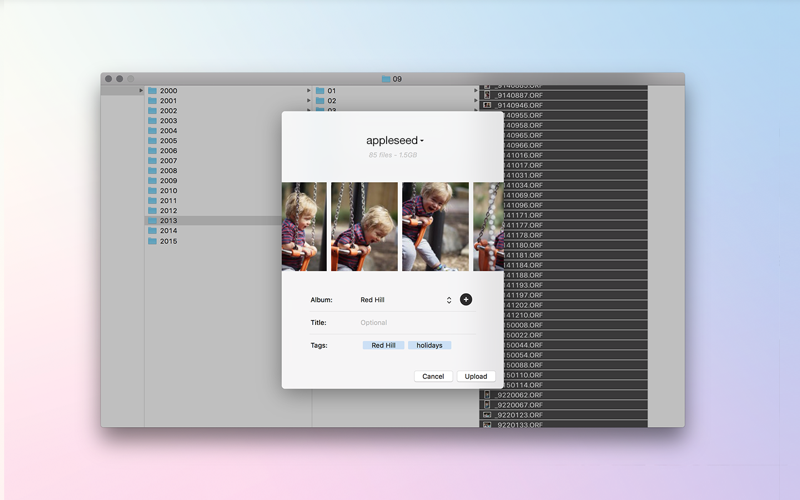Select file row ending 150044.ORF

coord(576,345)
